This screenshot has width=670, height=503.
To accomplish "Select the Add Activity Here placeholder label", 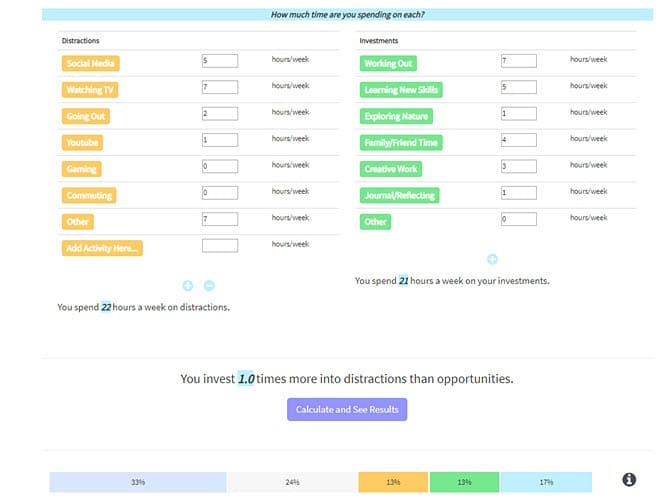I will (102, 248).
